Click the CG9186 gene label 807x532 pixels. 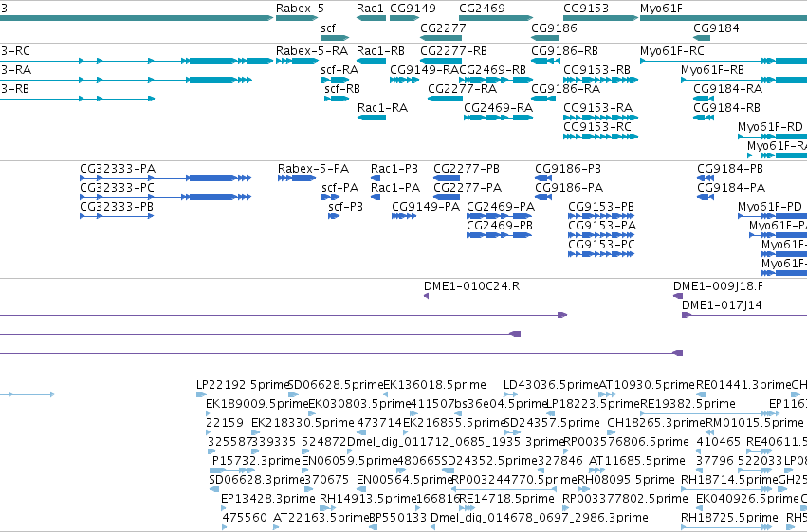(x=554, y=28)
